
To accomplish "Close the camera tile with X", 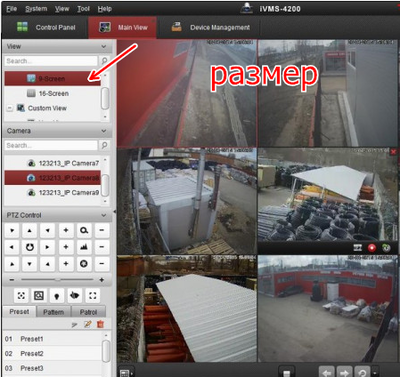I will (x=394, y=152).
